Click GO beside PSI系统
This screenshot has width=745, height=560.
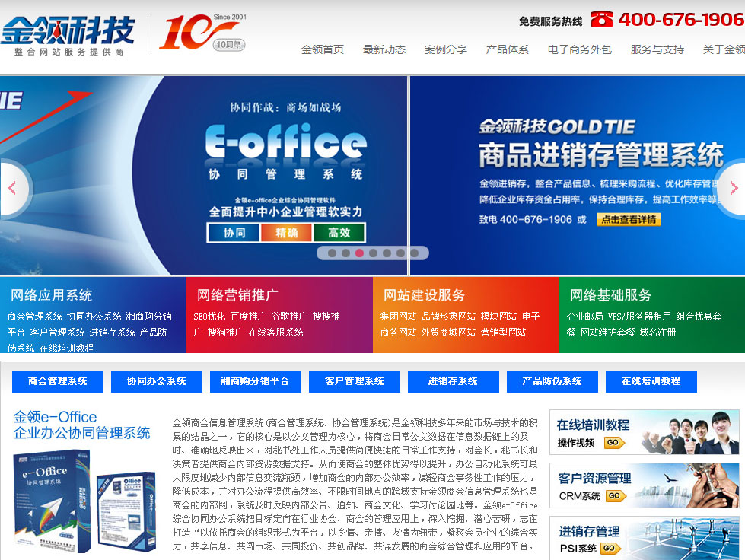pyautogui.click(x=610, y=548)
